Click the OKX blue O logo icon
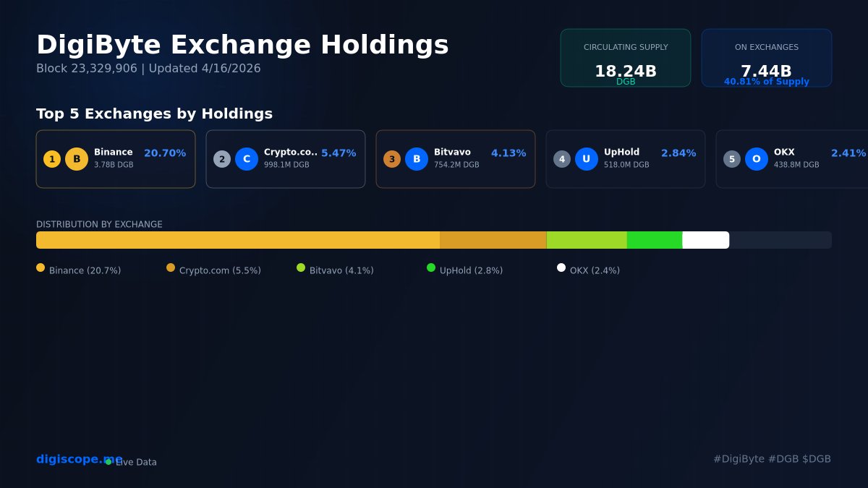Image resolution: width=868 pixels, height=488 pixels. pyautogui.click(x=757, y=159)
